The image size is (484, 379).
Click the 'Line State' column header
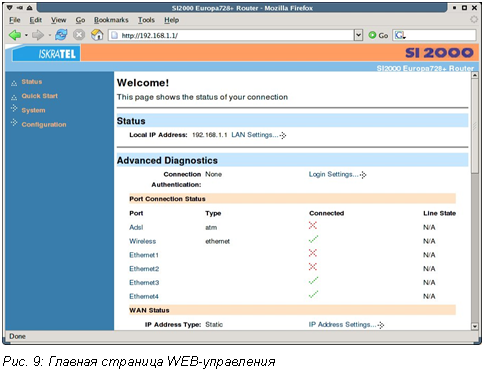pos(439,213)
